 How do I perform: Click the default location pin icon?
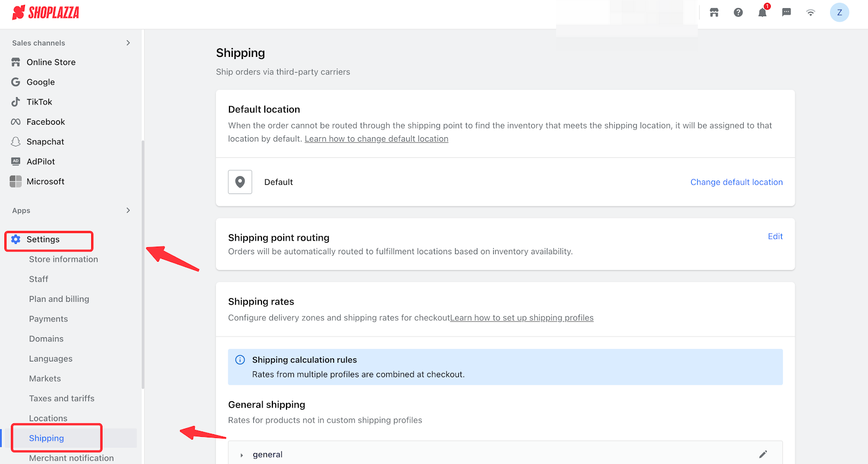240,182
